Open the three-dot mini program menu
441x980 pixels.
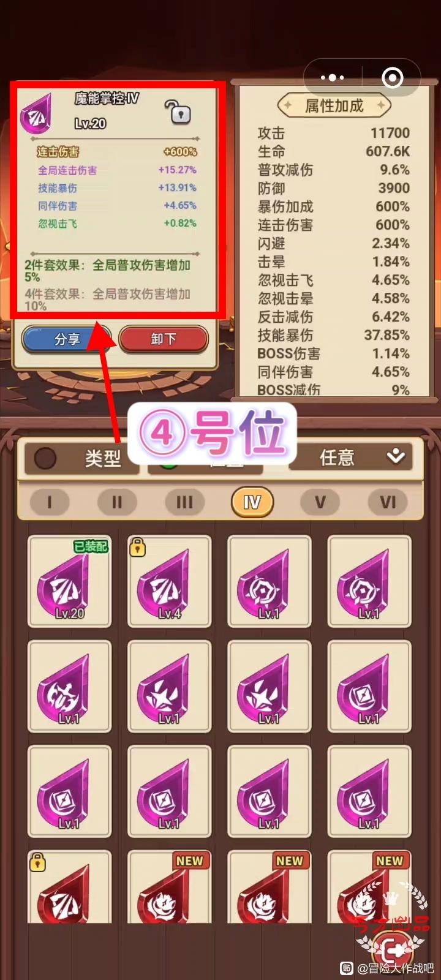pyautogui.click(x=332, y=78)
